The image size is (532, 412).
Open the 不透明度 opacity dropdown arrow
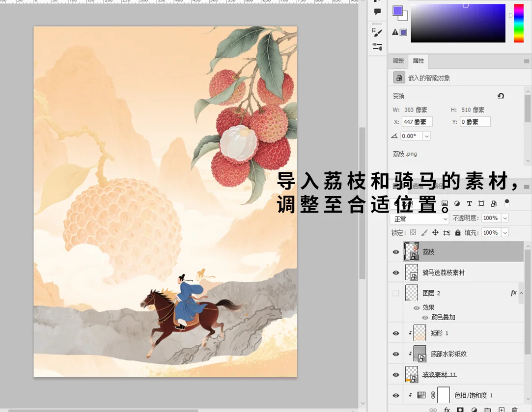[505, 218]
